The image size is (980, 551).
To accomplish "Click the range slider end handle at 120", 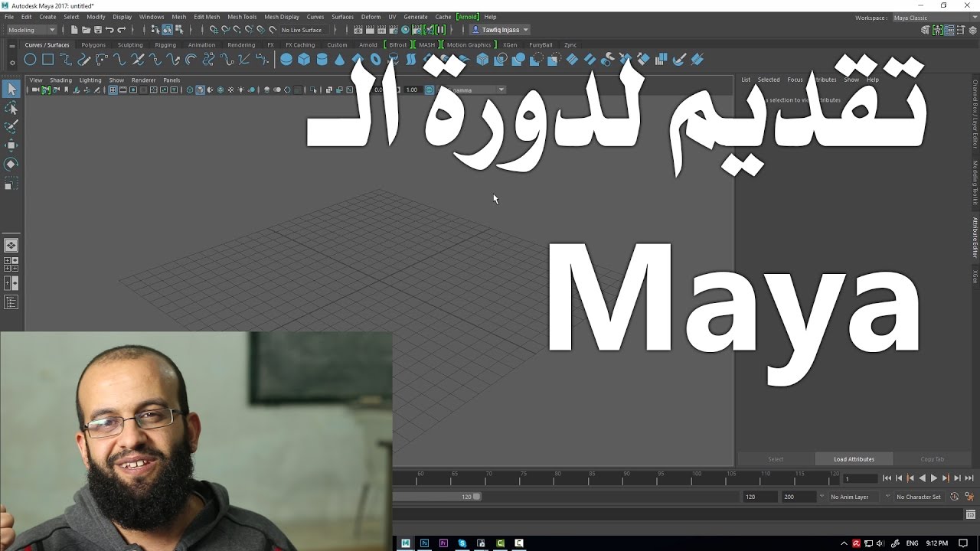I will [x=477, y=497].
